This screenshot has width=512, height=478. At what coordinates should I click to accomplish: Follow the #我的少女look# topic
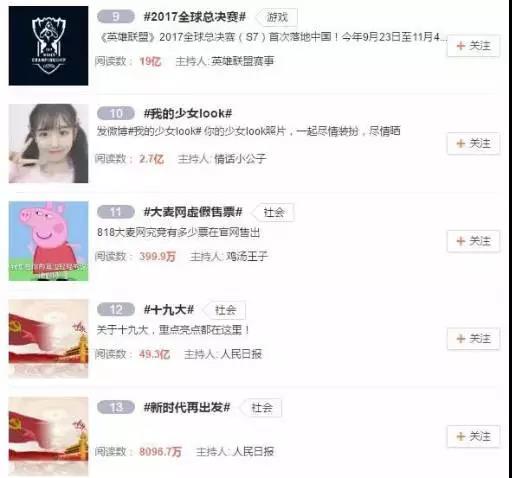pyautogui.click(x=473, y=144)
